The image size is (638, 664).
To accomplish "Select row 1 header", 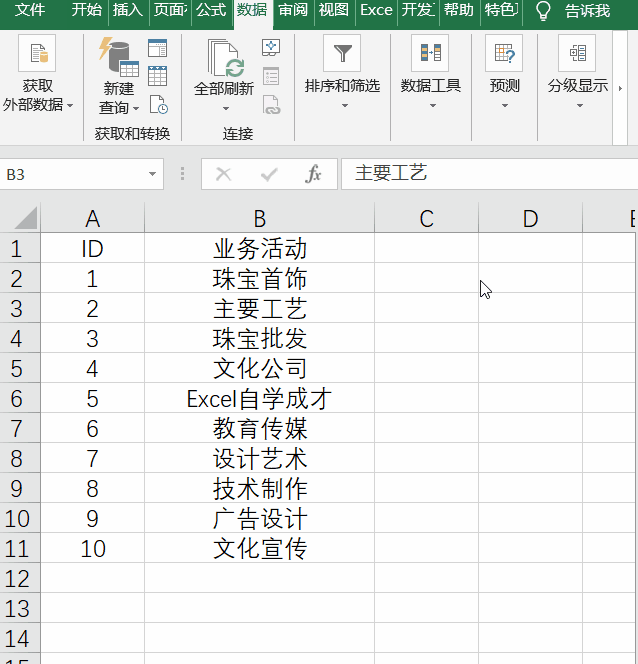I will (x=20, y=248).
